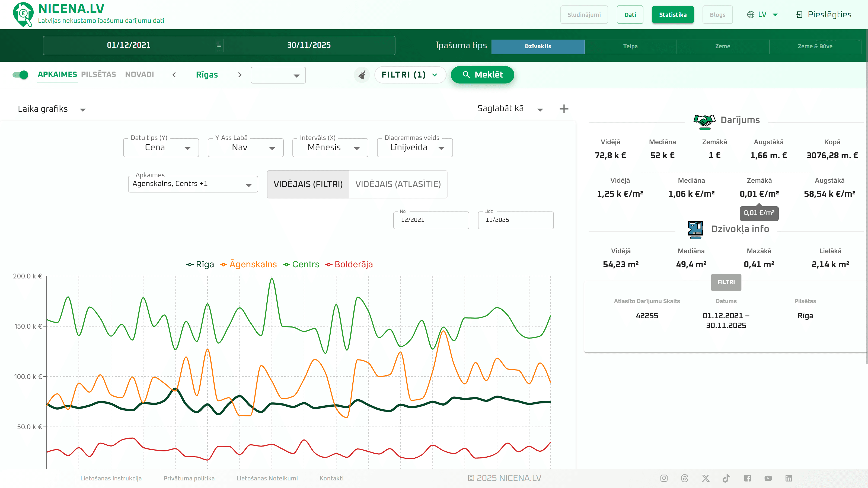Click the Rīgas region label
The width and height of the screenshot is (868, 488).
pos(207,75)
